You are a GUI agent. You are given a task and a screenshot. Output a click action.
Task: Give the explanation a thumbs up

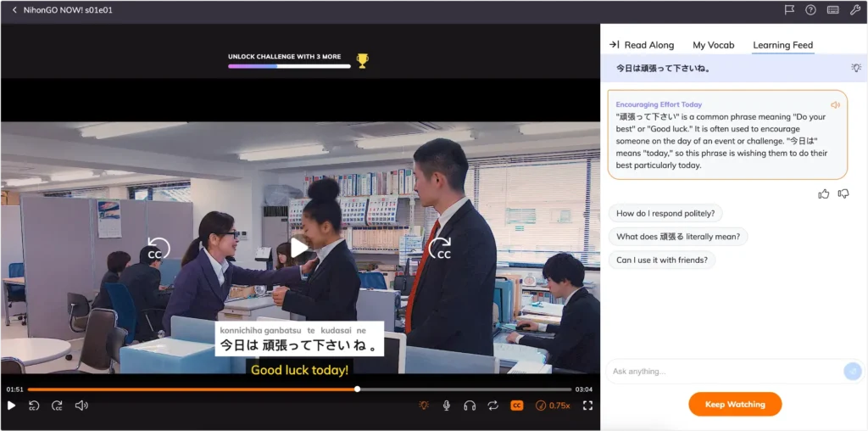pos(824,194)
